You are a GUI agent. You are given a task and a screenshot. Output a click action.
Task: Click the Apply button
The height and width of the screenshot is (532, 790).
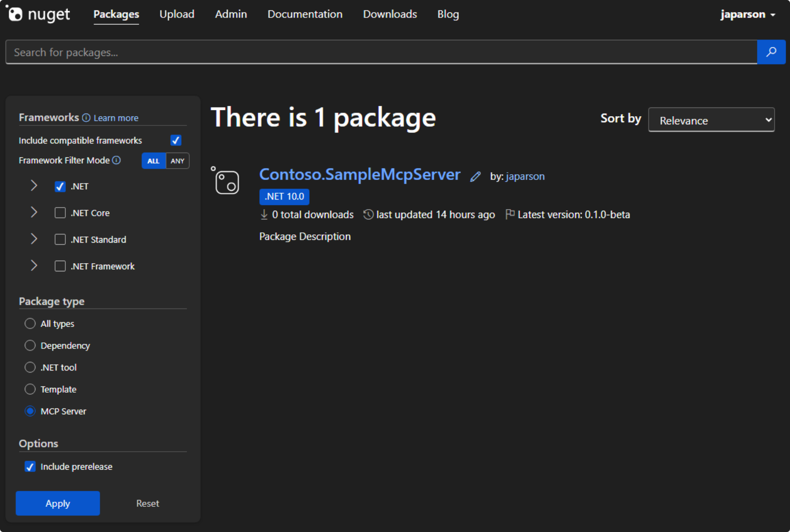click(x=57, y=503)
